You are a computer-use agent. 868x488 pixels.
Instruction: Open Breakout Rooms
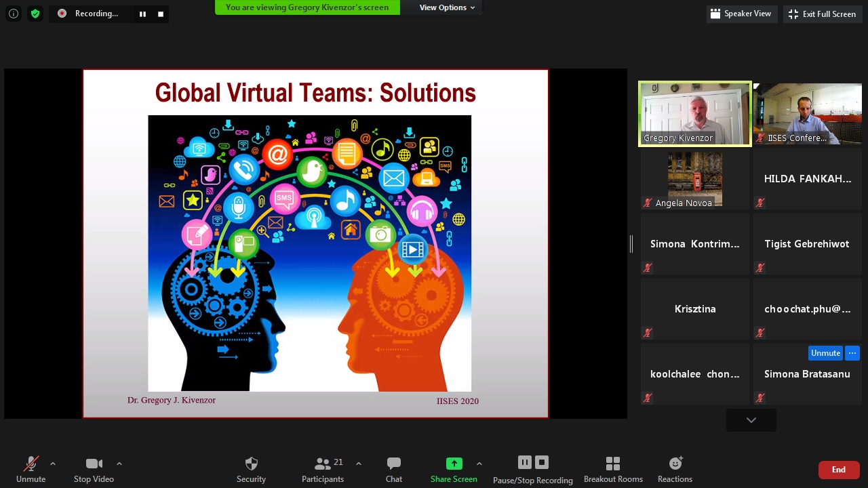pyautogui.click(x=613, y=470)
